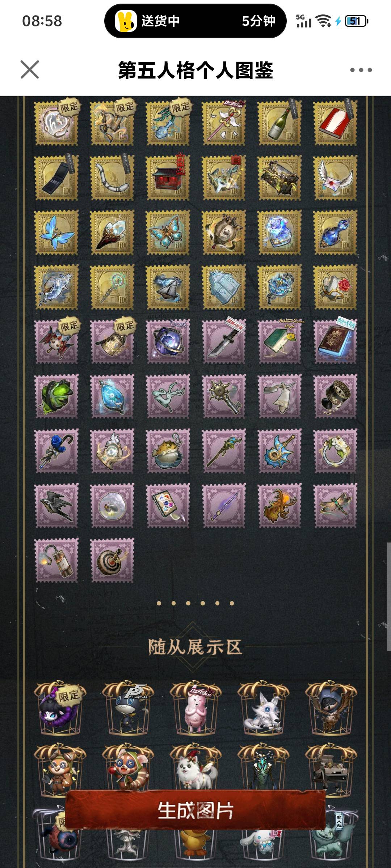This screenshot has height=868, width=391.
Task: Choose the white wolf pet cage
Action: click(263, 709)
